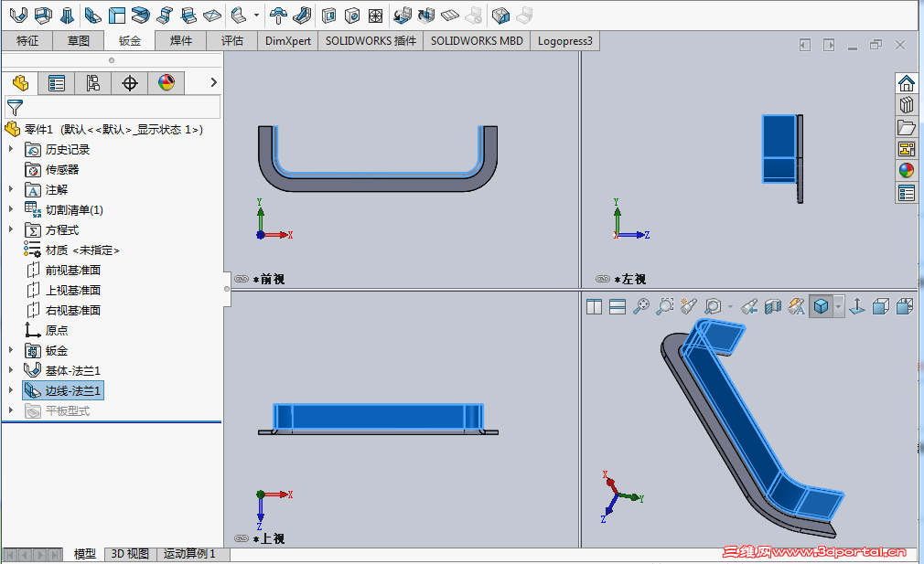
Task: Switch to DisplayManager color sphere tab
Action: 167,83
